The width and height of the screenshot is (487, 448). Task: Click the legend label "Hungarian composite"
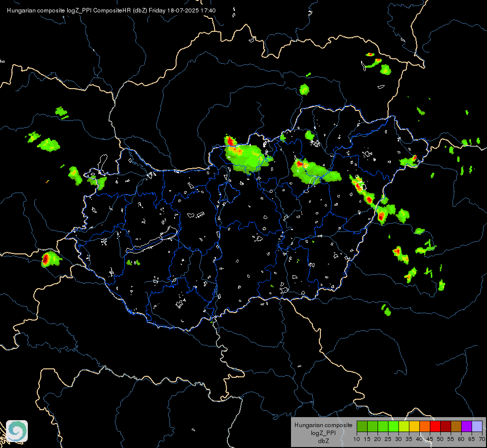pyautogui.click(x=323, y=425)
